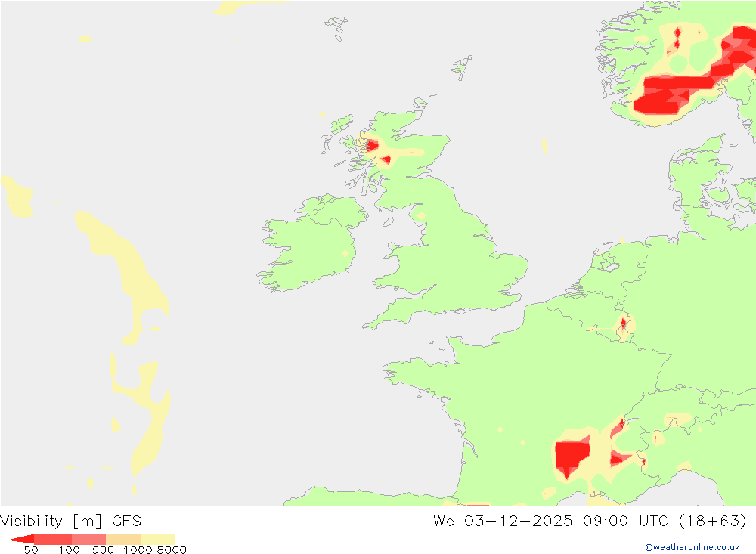Click the red fog patch over western Scotland
The image size is (756, 554).
click(x=371, y=145)
